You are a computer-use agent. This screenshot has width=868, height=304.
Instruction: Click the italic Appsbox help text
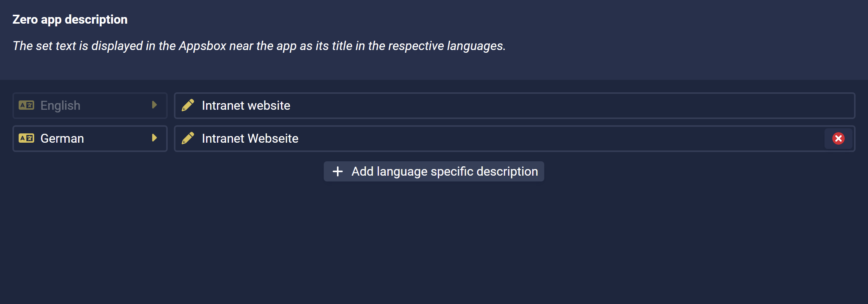point(259,46)
